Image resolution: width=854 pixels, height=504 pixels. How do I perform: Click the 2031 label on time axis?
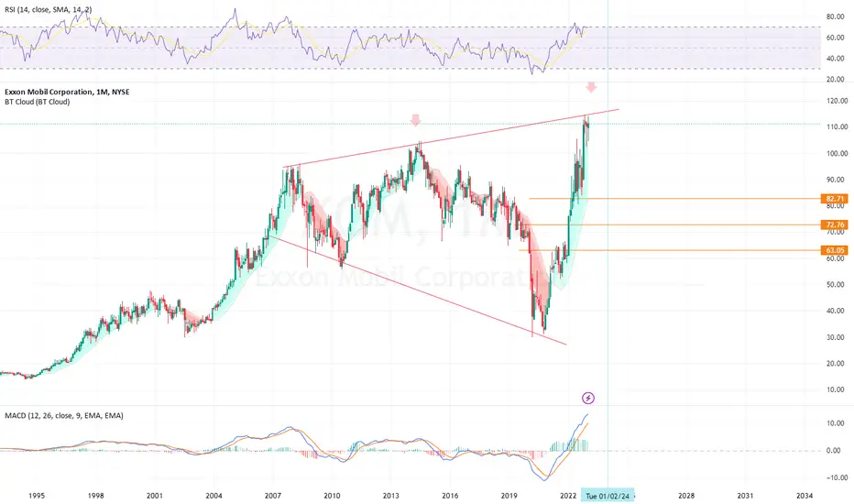pyautogui.click(x=745, y=496)
